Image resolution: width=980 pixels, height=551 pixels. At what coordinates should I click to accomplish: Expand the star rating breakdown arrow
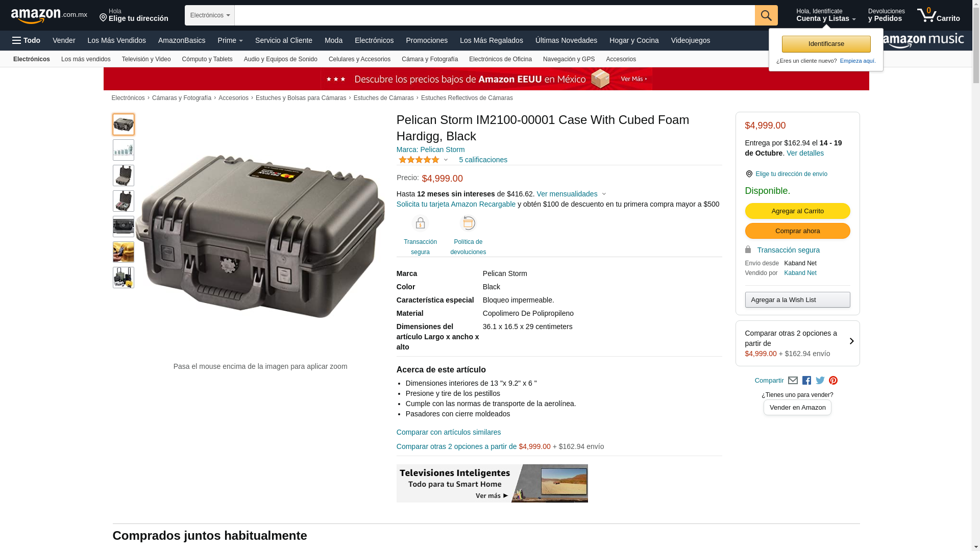[x=446, y=160]
